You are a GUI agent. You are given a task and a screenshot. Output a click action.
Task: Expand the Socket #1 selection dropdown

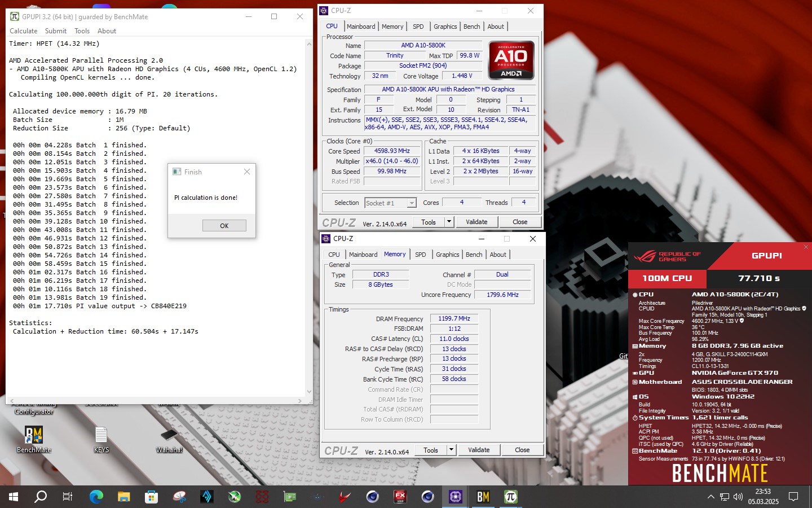[x=412, y=203]
